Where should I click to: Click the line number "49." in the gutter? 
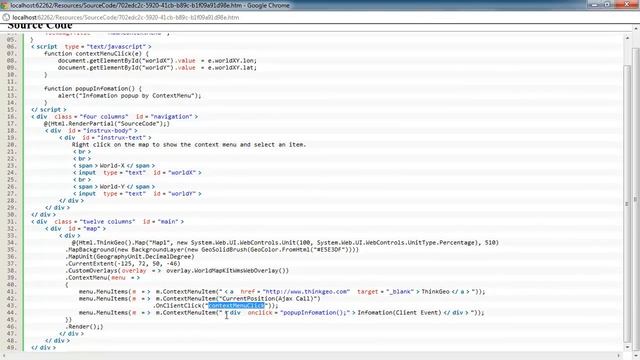[11, 347]
